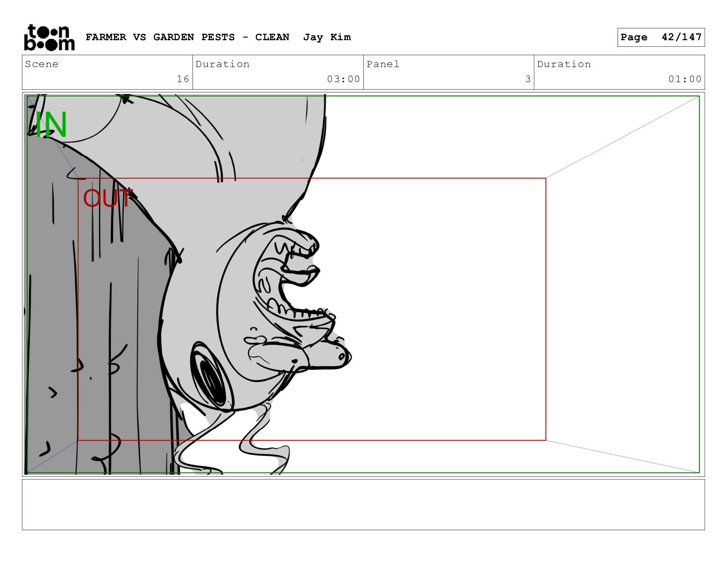Click the red 'OUT' camera label
This screenshot has width=728, height=563.
pos(107,198)
